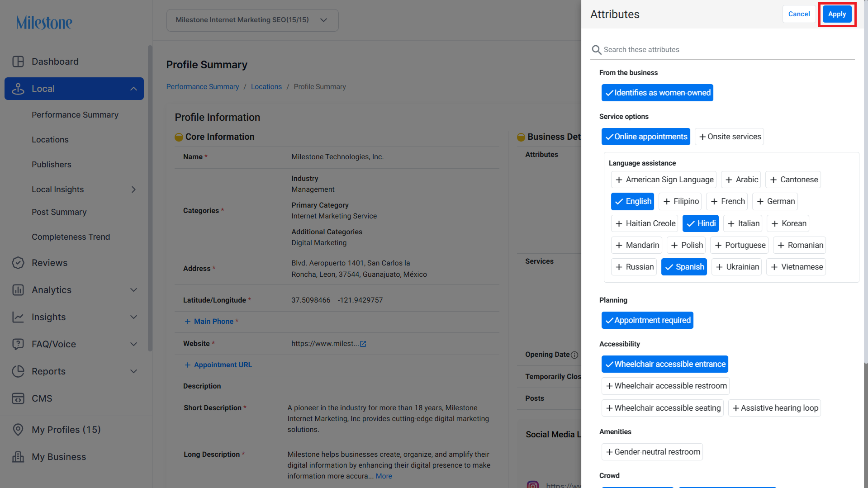Add Korean language
The image size is (868, 488).
788,223
